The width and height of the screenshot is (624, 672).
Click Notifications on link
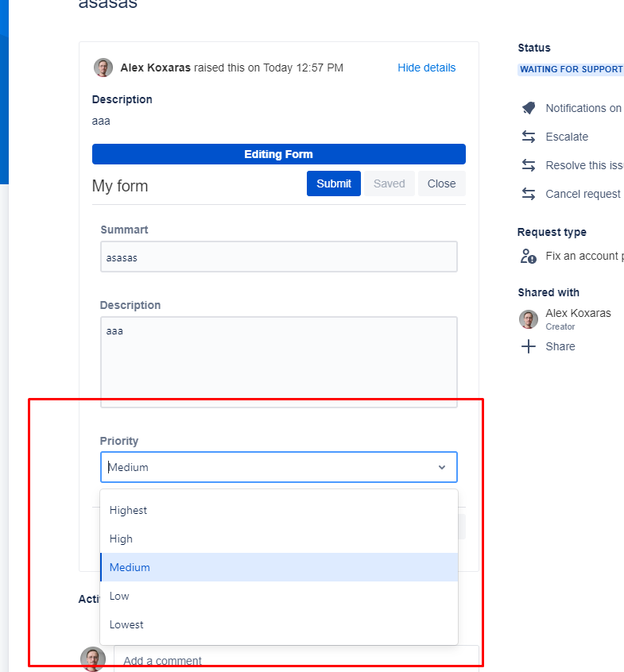click(x=583, y=108)
